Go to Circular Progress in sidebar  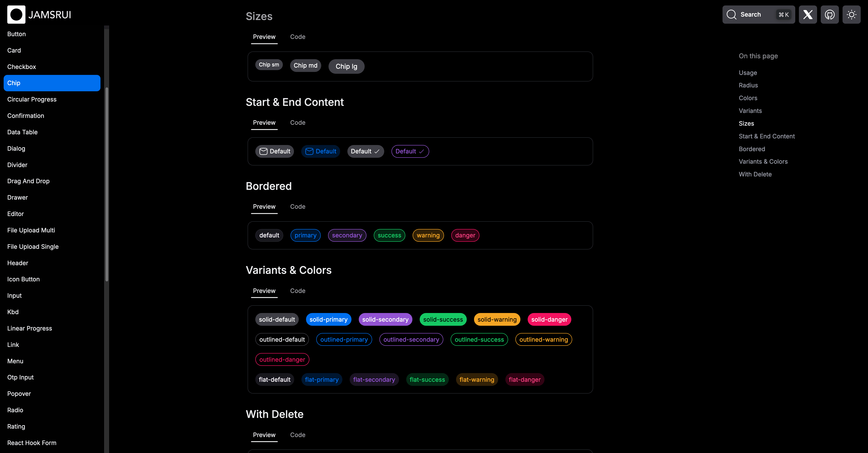[32, 99]
